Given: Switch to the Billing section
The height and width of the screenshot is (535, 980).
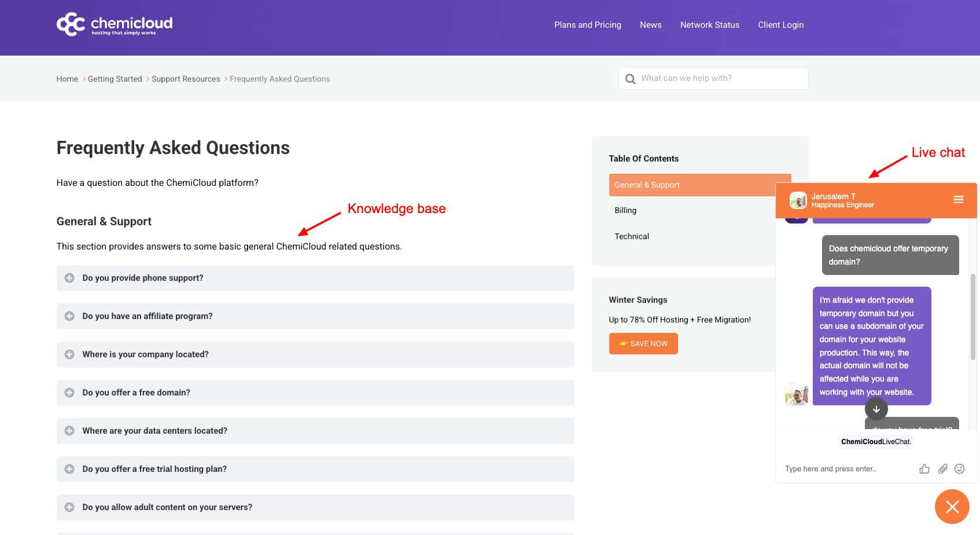Looking at the screenshot, I should click(x=625, y=210).
